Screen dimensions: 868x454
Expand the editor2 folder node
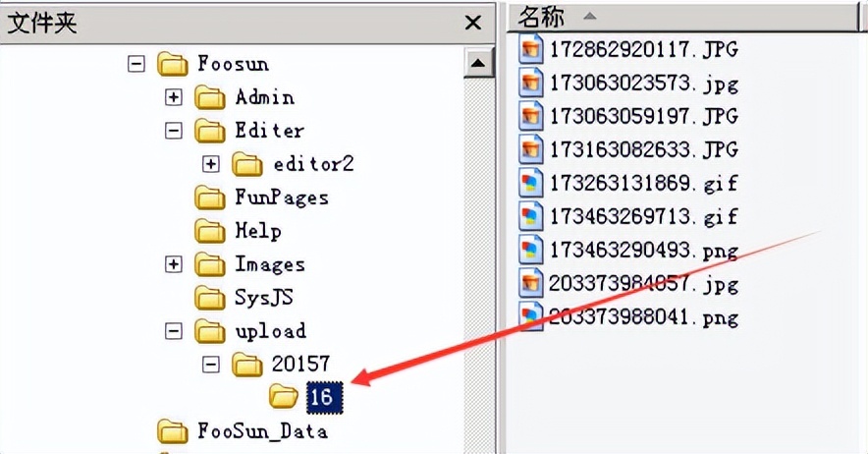tap(210, 164)
